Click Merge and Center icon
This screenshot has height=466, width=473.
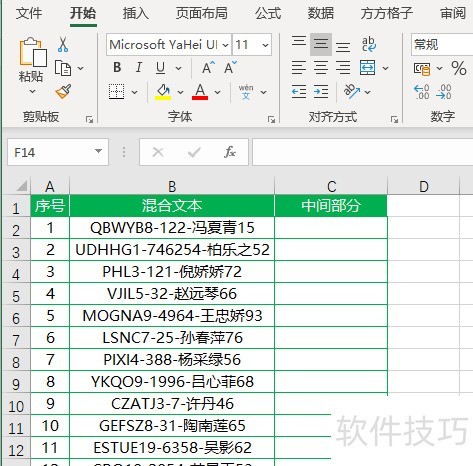(367, 68)
